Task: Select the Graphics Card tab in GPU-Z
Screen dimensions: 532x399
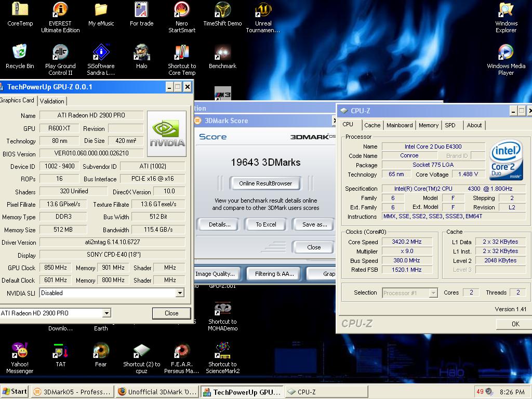Action: 18,100
